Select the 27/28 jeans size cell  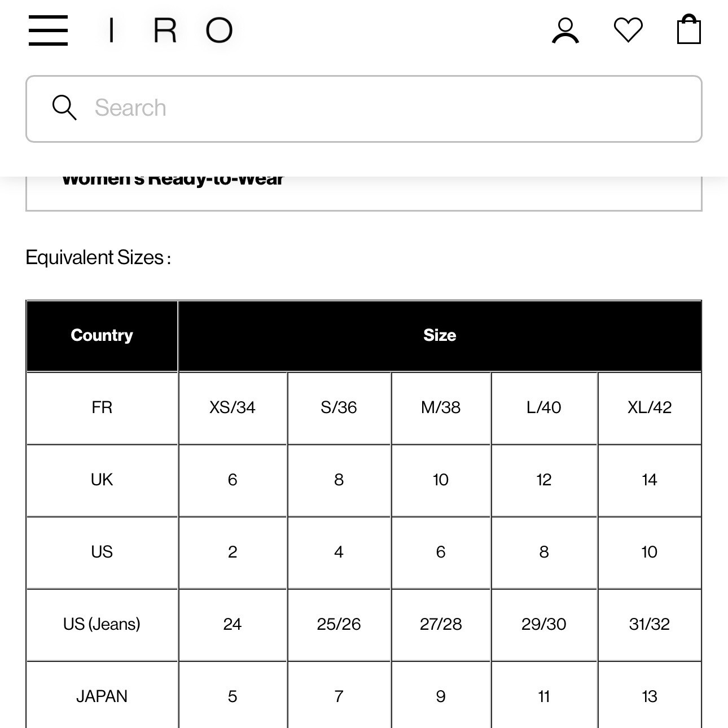click(441, 625)
